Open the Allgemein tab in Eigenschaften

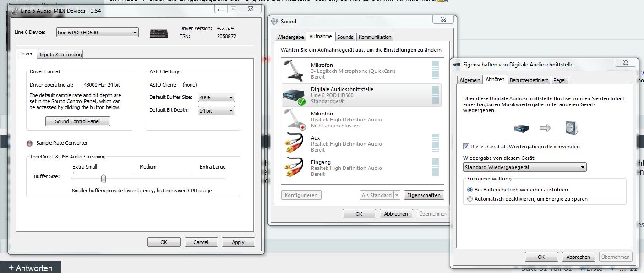pos(470,80)
